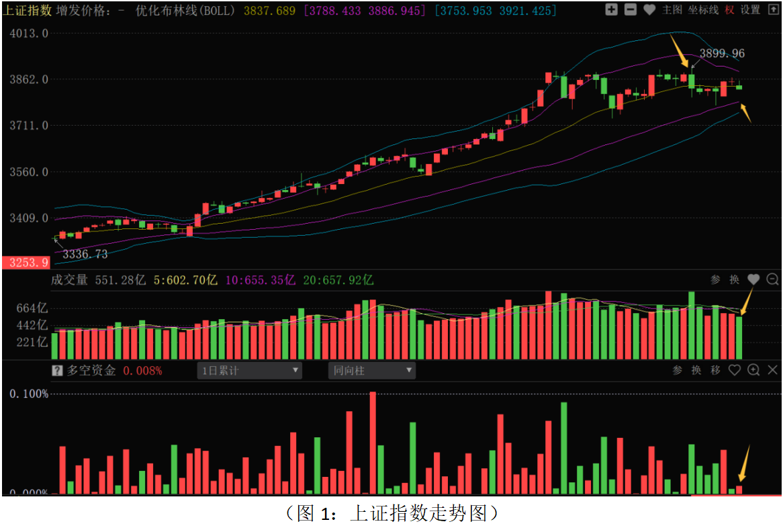The width and height of the screenshot is (783, 532).
Task: Open 设置 settings for the chart
Action: tap(750, 10)
